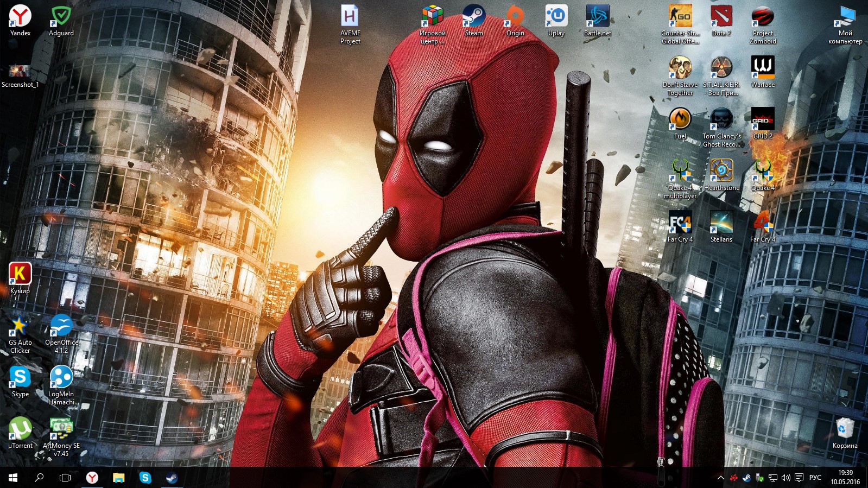Select the Counter-Strike Global Offensive icon
The image size is (868, 488).
[680, 24]
